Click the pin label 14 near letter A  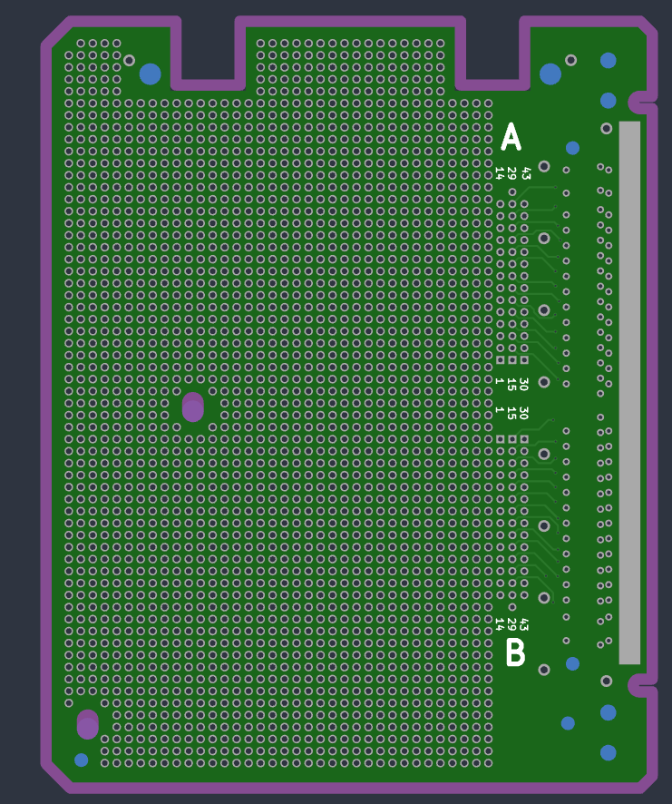(x=500, y=172)
